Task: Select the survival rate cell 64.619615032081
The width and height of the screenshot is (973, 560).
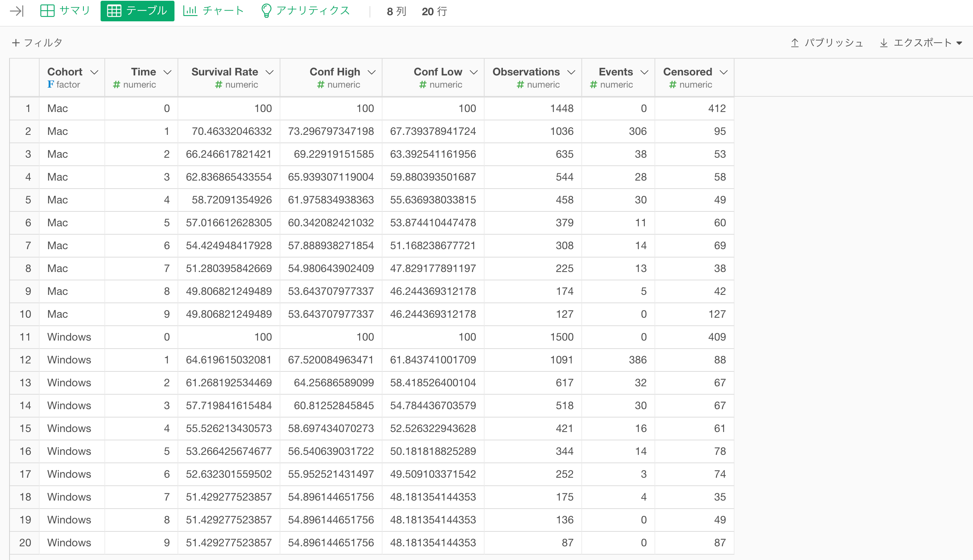Action: click(x=229, y=360)
